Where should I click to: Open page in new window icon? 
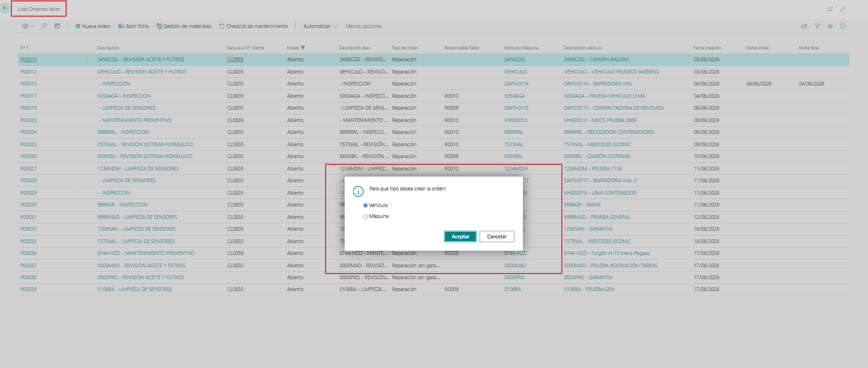pyautogui.click(x=830, y=9)
